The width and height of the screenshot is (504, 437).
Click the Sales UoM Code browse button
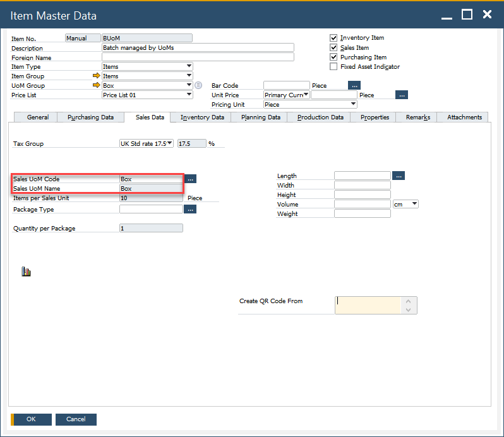(191, 179)
